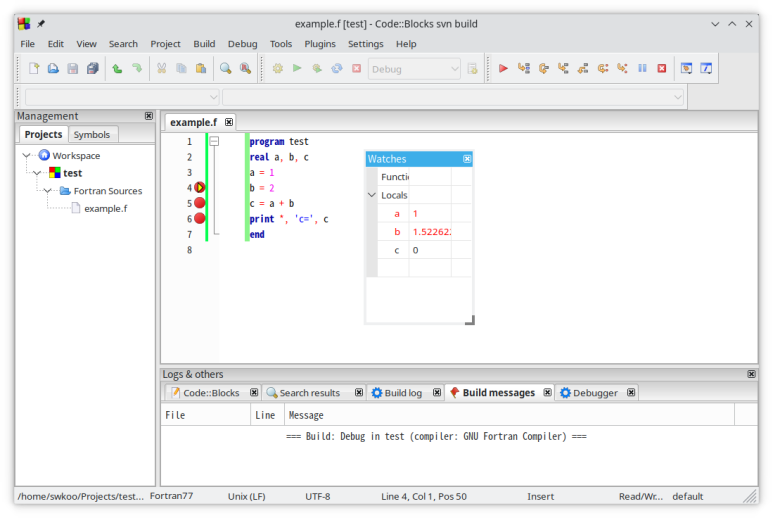Create a new file from toolbar

(x=34, y=69)
